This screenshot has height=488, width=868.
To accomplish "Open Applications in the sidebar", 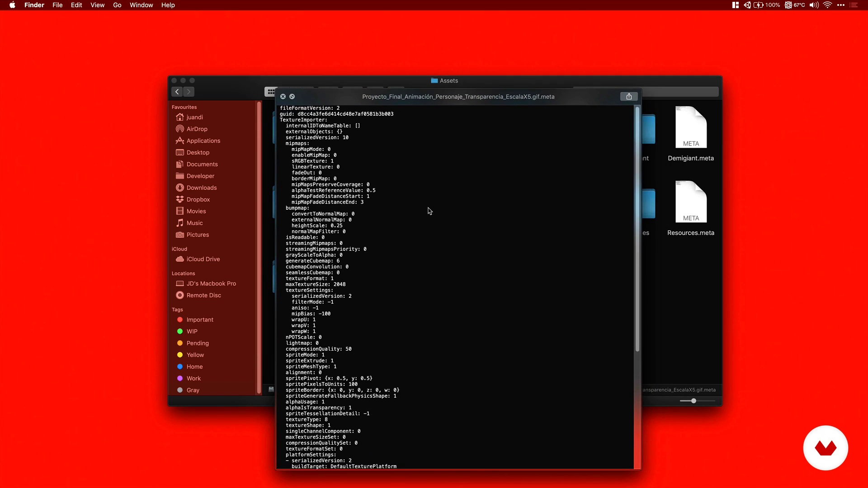I will pyautogui.click(x=203, y=141).
